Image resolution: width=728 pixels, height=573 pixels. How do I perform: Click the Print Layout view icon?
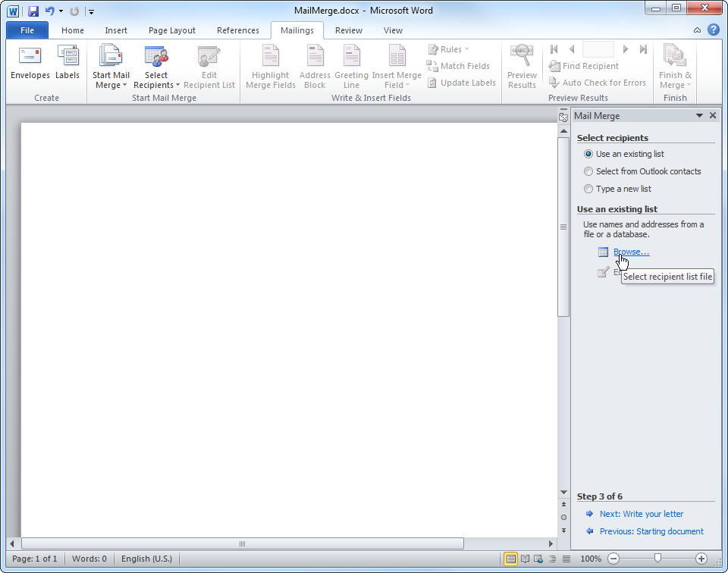[511, 559]
